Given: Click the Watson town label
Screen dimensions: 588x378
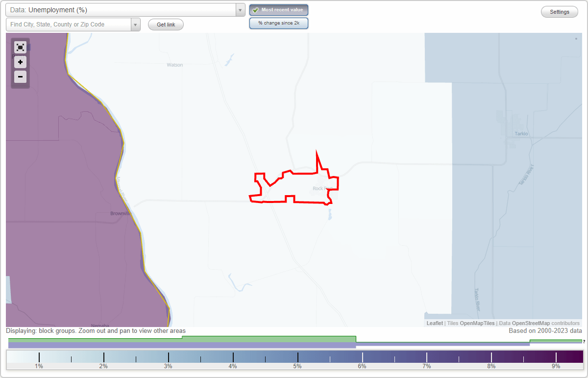Looking at the screenshot, I should tap(175, 65).
